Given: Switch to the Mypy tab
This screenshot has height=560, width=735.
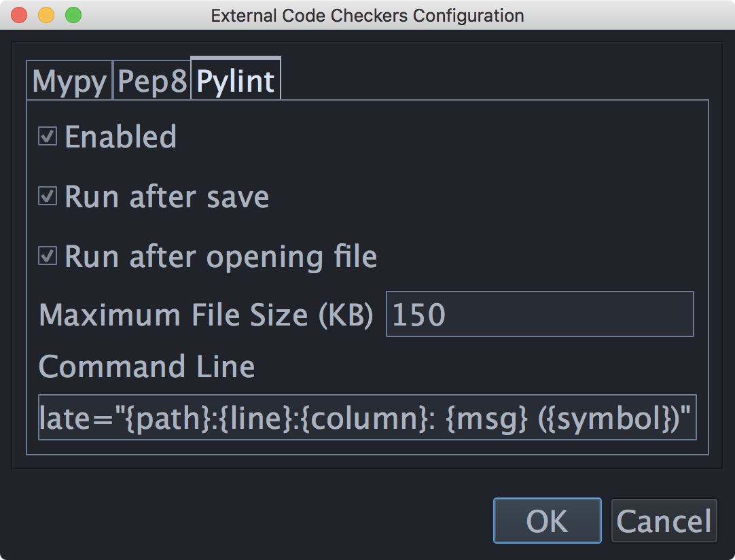Looking at the screenshot, I should [69, 80].
